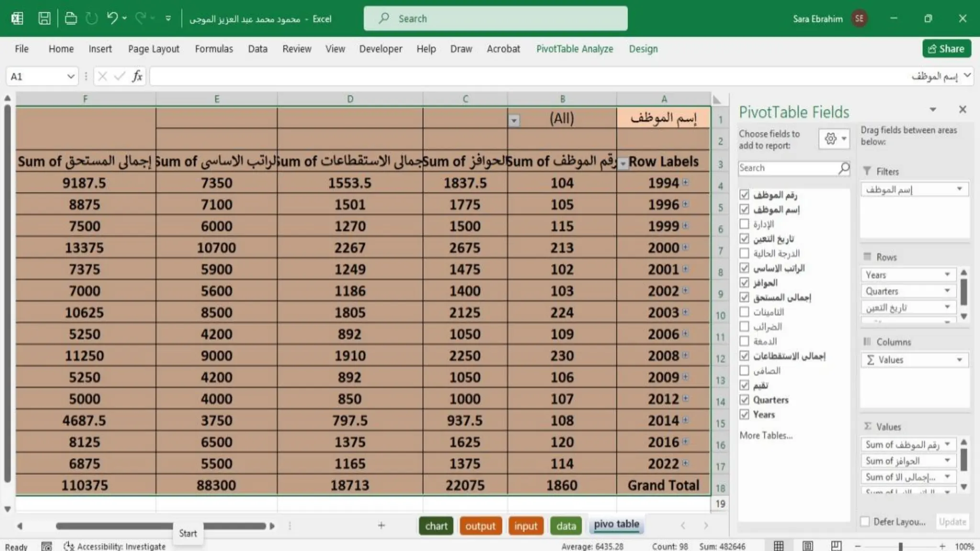Expand the year 1994 row group
Image resolution: width=980 pixels, height=551 pixels.
point(686,182)
